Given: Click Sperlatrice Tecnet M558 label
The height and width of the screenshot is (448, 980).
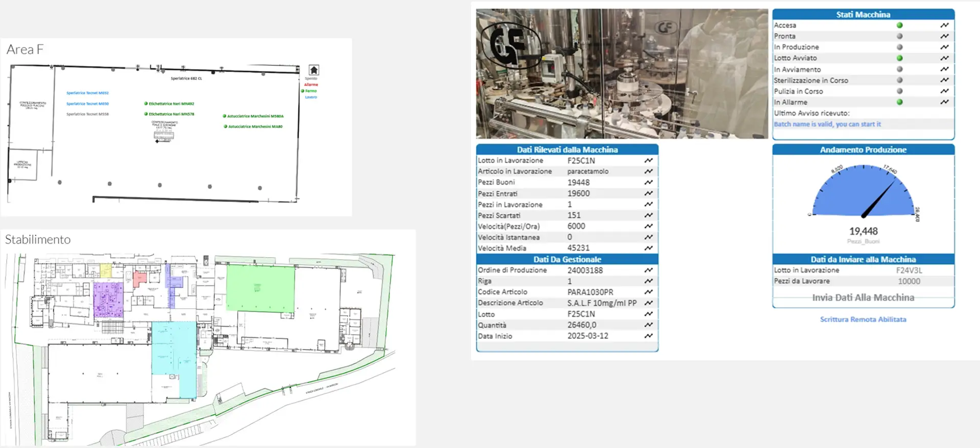Looking at the screenshot, I should point(87,114).
